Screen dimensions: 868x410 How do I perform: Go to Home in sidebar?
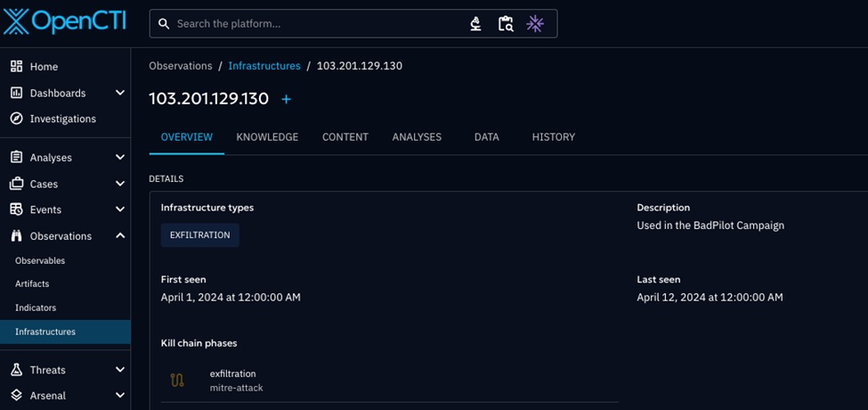[65, 67]
